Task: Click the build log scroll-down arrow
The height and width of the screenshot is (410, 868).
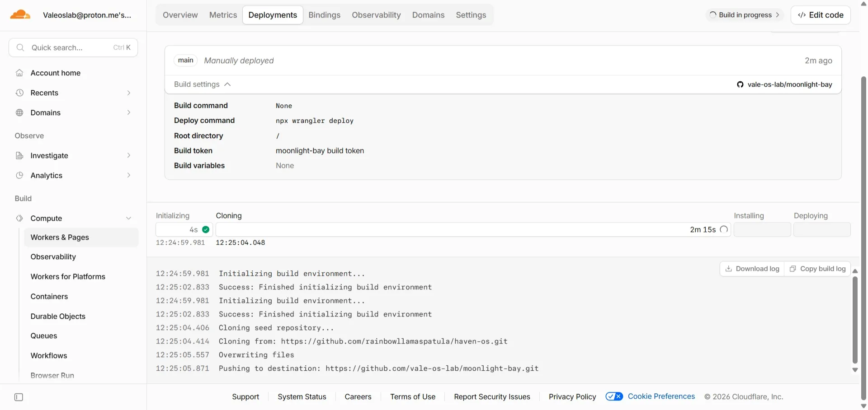Action: [855, 370]
